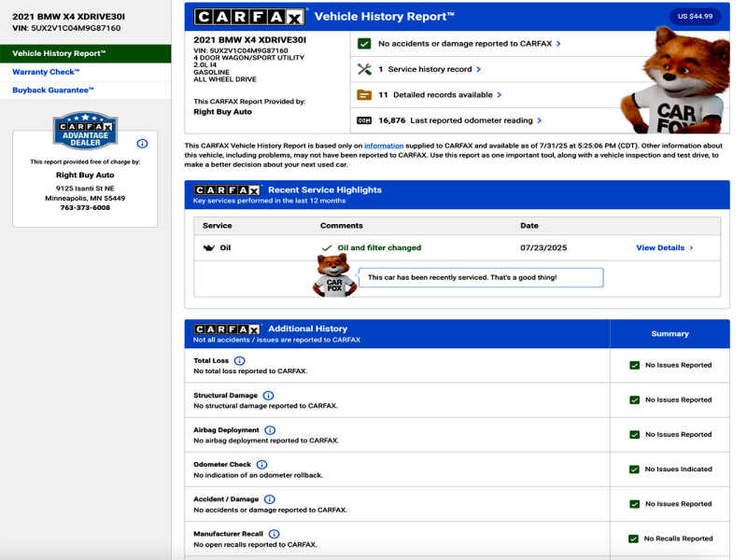Click 2021 BMW X4 XDRIVE30I title in report
Viewport: 747px width, 560px height.
[x=250, y=40]
